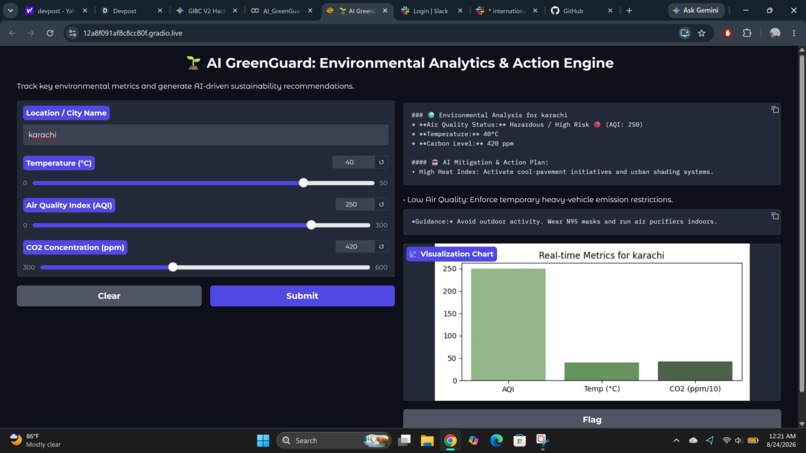Image resolution: width=806 pixels, height=453 pixels.
Task: Open the Chrome three-dot menu
Action: [794, 33]
